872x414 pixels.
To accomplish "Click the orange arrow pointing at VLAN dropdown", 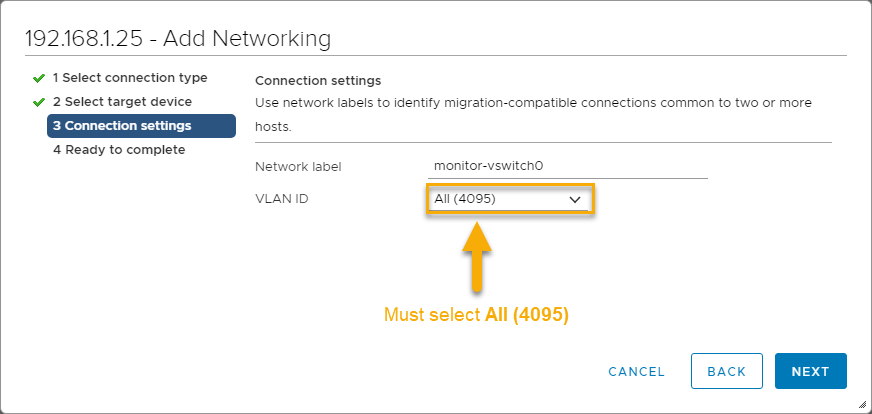I will coord(478,255).
